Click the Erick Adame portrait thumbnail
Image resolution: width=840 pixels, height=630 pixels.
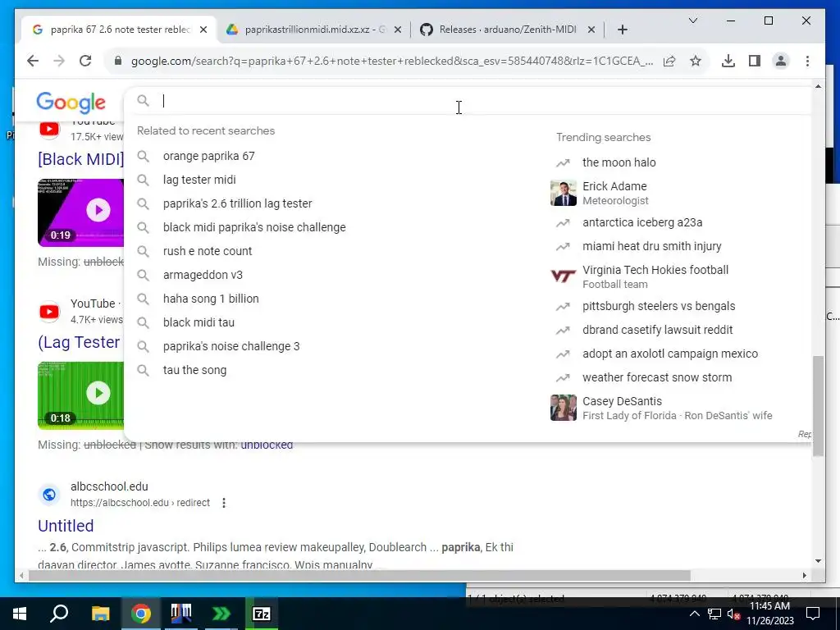coord(563,193)
